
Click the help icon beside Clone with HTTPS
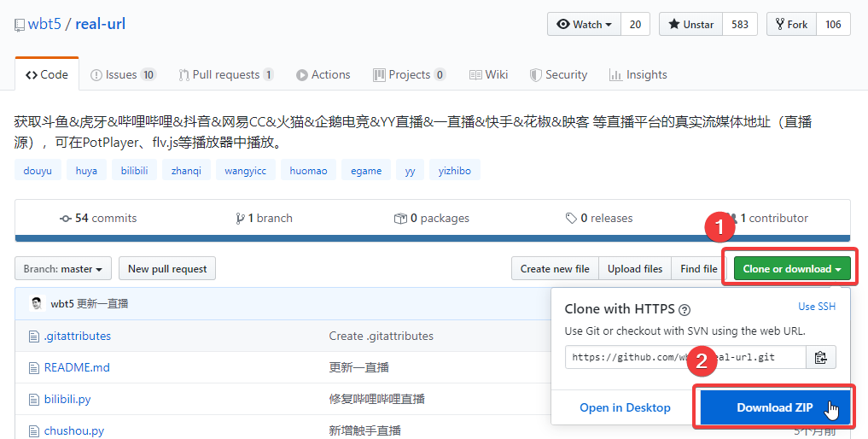pyautogui.click(x=684, y=310)
